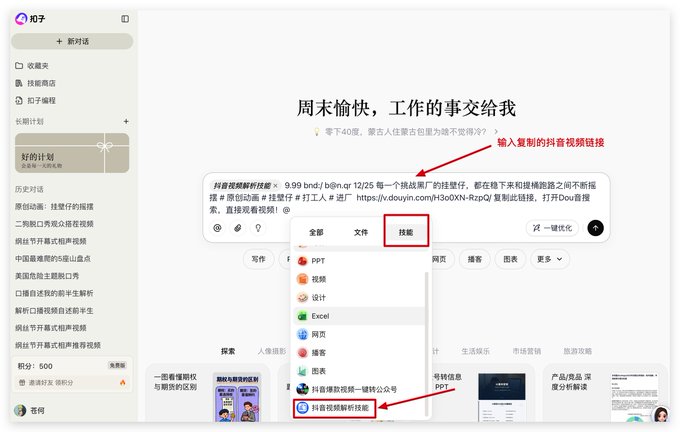
Task: Open history chat 解析口播视频自述前半生
Action: coord(54,311)
